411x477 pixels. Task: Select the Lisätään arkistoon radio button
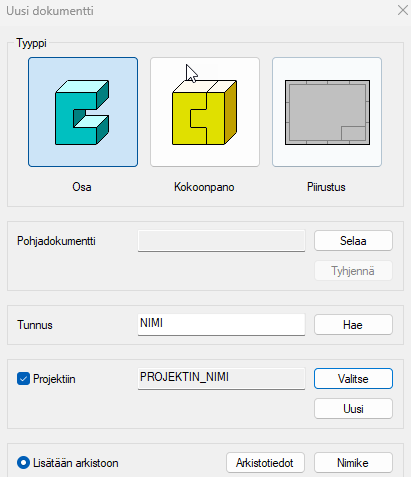click(x=23, y=463)
